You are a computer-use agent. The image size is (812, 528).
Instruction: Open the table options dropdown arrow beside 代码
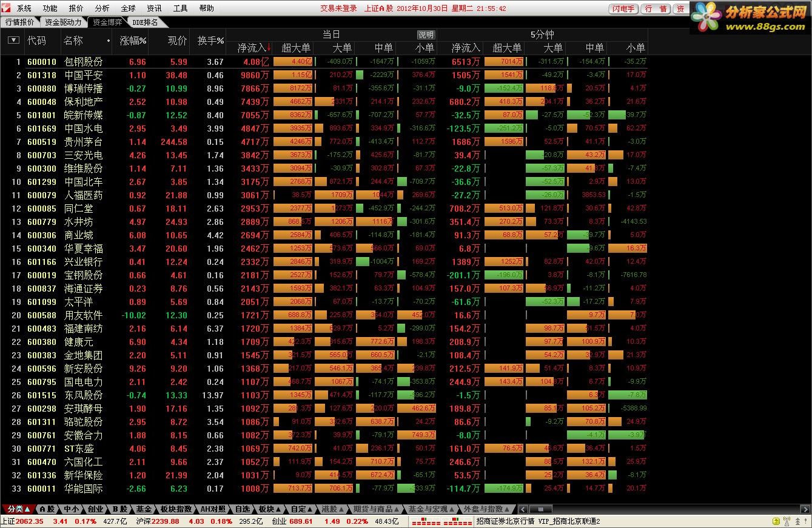click(13, 41)
